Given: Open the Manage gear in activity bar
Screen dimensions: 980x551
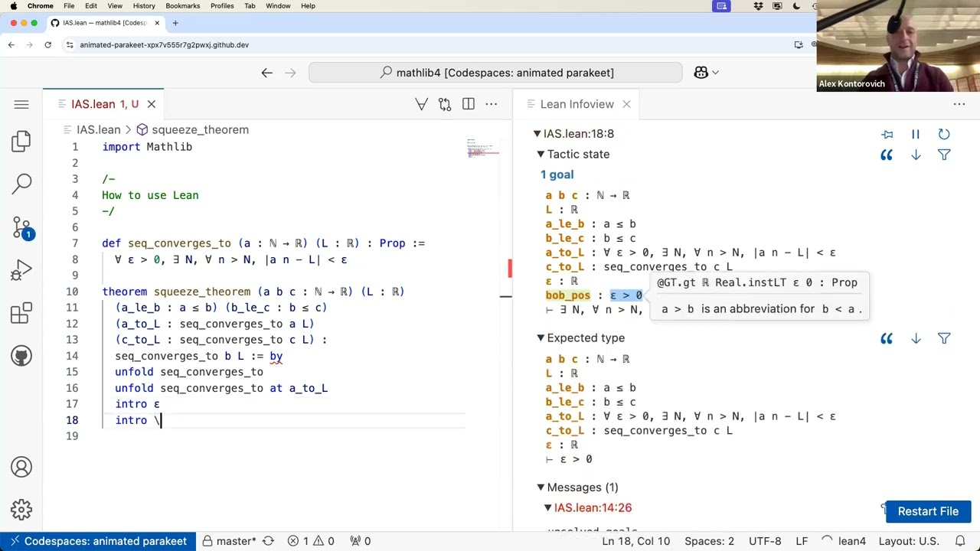Looking at the screenshot, I should coord(21,510).
